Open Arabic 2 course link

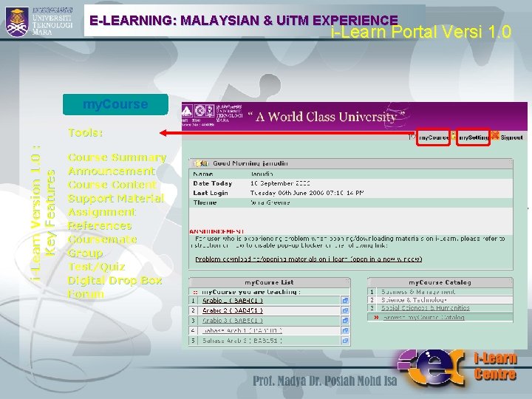point(233,310)
